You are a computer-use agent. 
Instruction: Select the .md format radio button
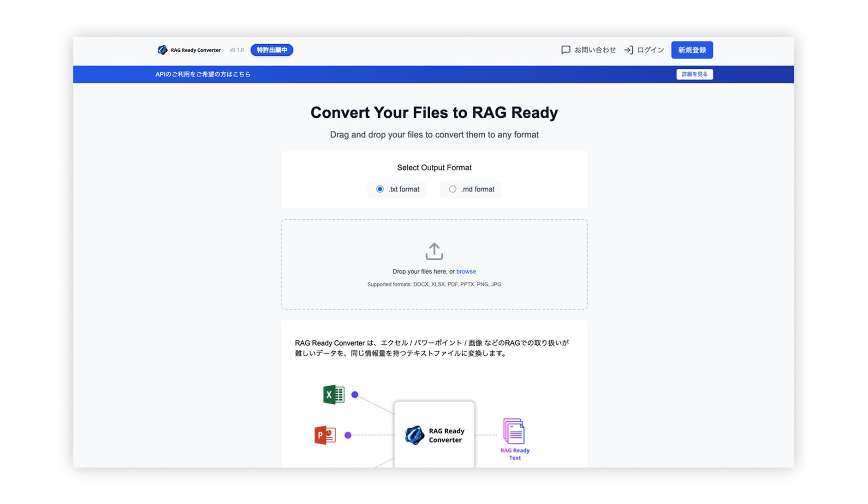coord(452,189)
